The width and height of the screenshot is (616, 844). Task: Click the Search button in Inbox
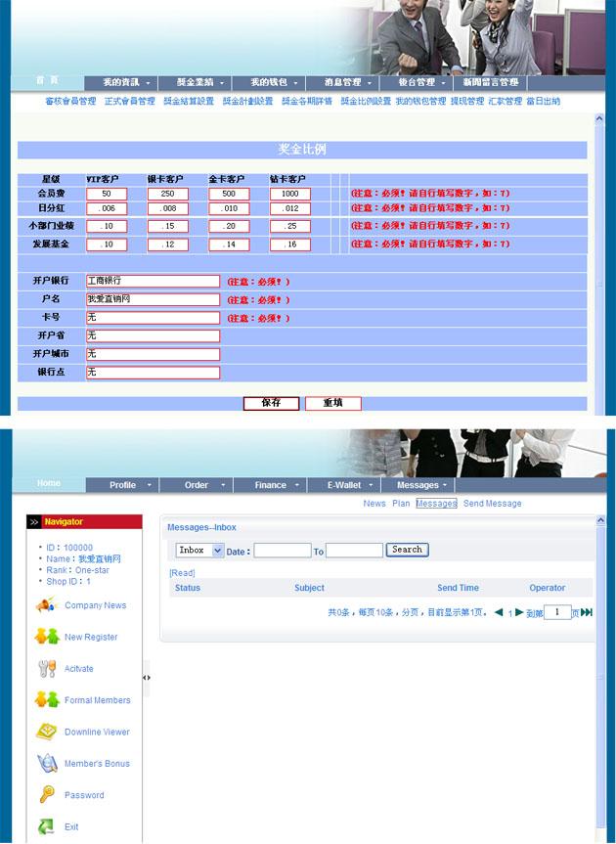pos(407,550)
